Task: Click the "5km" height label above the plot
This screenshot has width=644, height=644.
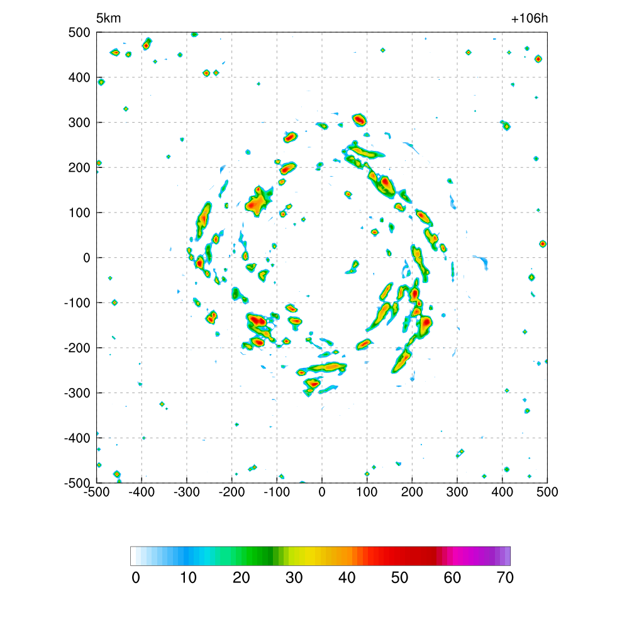Action: click(x=108, y=18)
